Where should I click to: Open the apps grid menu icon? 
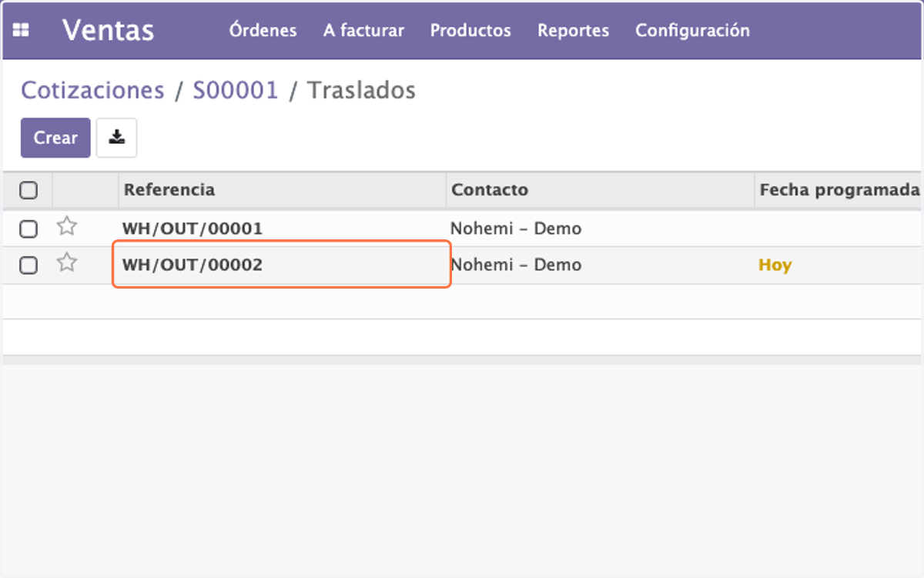tap(22, 31)
